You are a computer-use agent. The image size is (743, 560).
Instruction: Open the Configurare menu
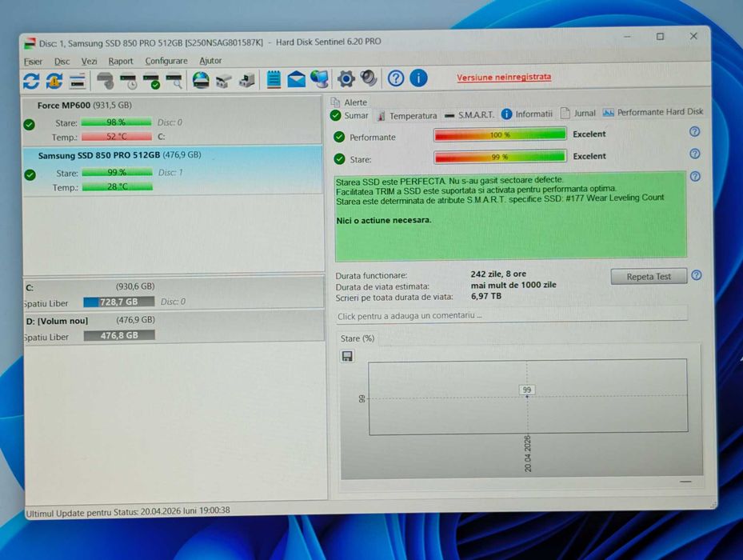pyautogui.click(x=166, y=61)
